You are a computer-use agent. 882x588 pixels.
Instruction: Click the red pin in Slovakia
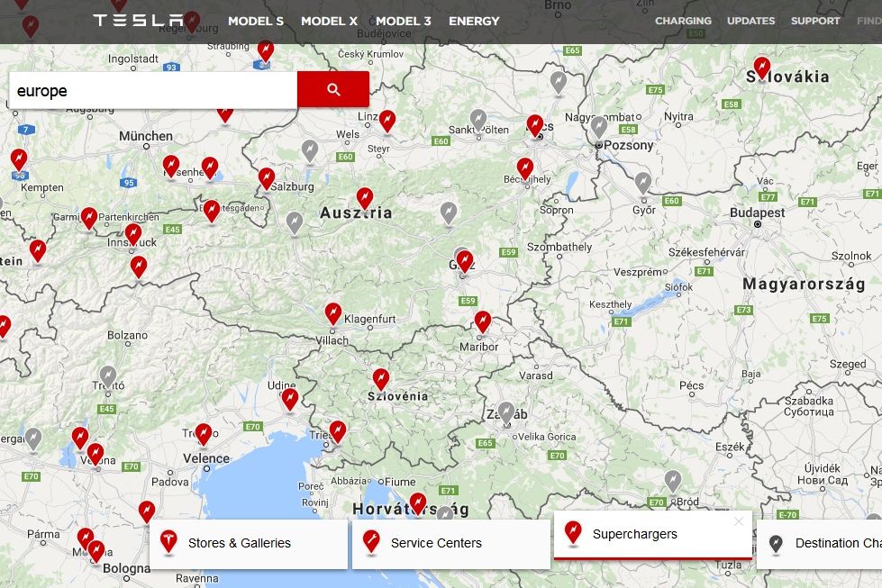coord(762,67)
